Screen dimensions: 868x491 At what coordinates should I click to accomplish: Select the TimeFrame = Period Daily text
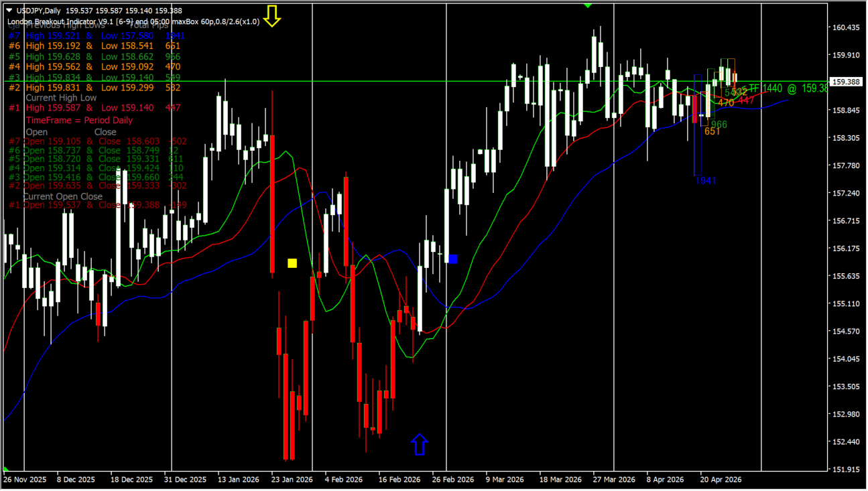[79, 121]
